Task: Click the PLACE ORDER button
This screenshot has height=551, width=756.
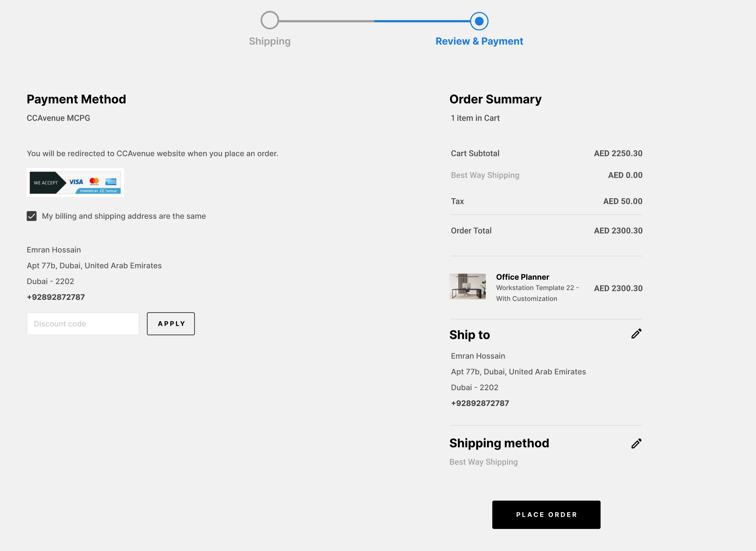Action: click(x=546, y=515)
